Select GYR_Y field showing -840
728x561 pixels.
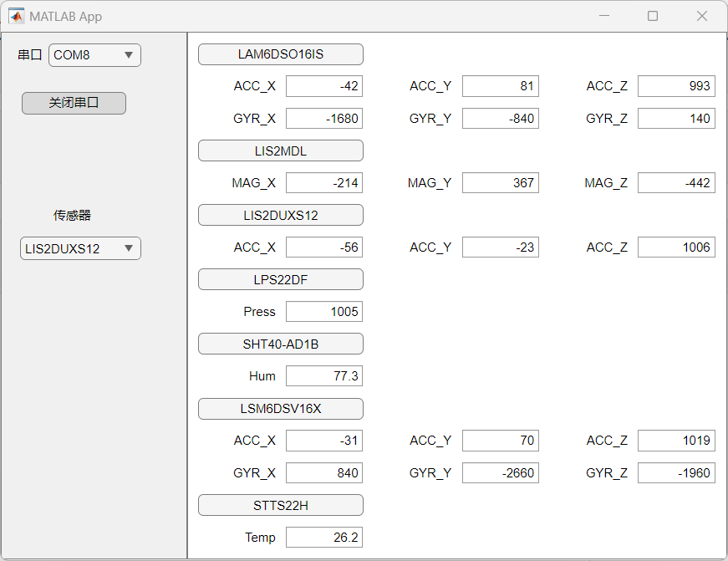click(501, 119)
